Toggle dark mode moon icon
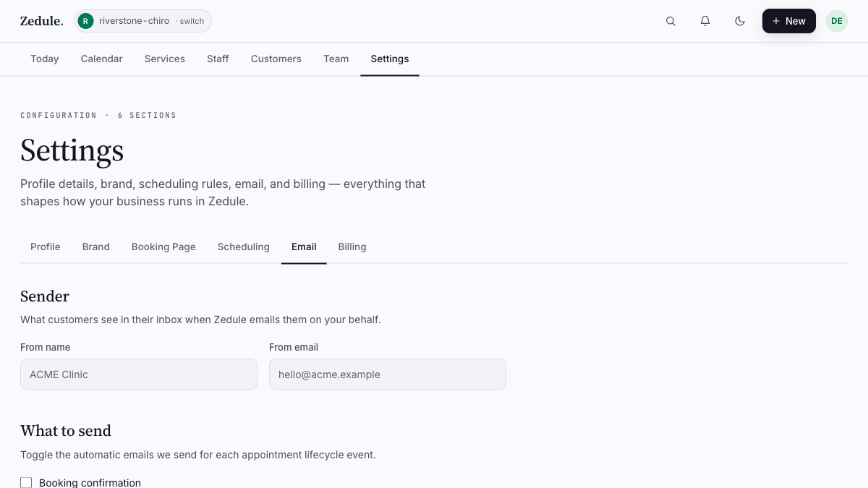868x488 pixels. pos(740,21)
